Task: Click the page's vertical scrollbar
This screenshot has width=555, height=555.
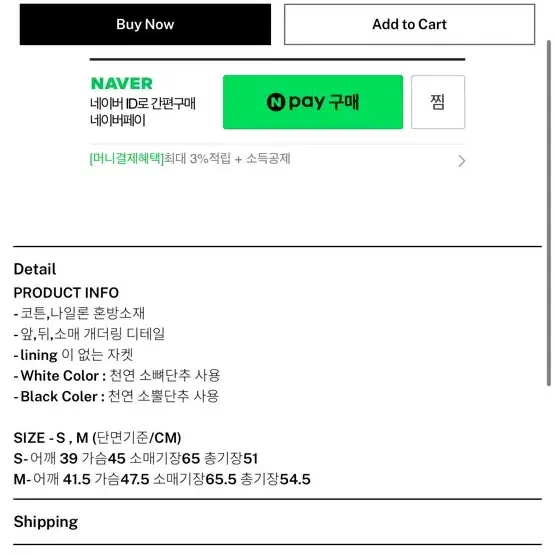Action: pyautogui.click(x=549, y=212)
